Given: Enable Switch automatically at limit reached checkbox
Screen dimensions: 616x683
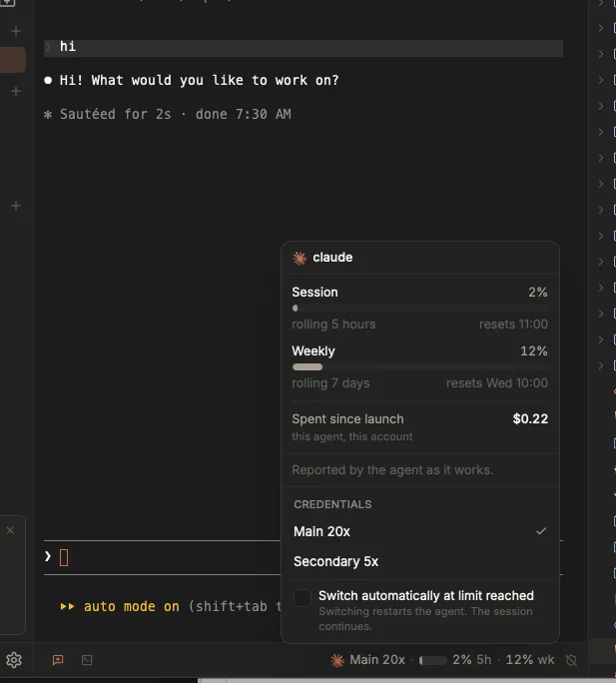Looking at the screenshot, I should 303,598.
